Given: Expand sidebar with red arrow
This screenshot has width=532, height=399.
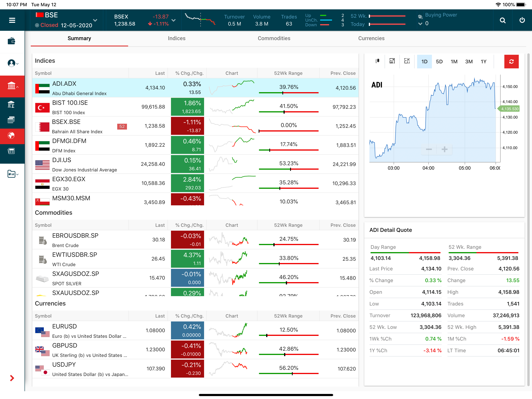Looking at the screenshot, I should (12, 378).
